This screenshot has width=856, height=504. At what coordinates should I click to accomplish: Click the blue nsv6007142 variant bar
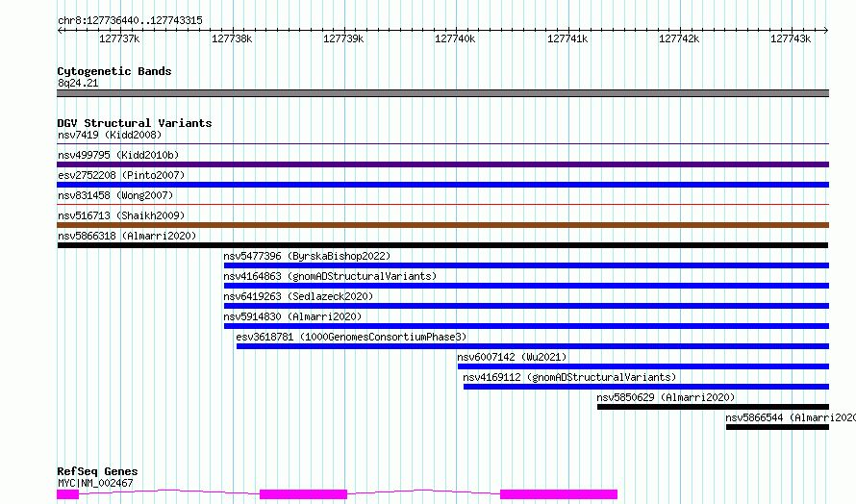(643, 366)
